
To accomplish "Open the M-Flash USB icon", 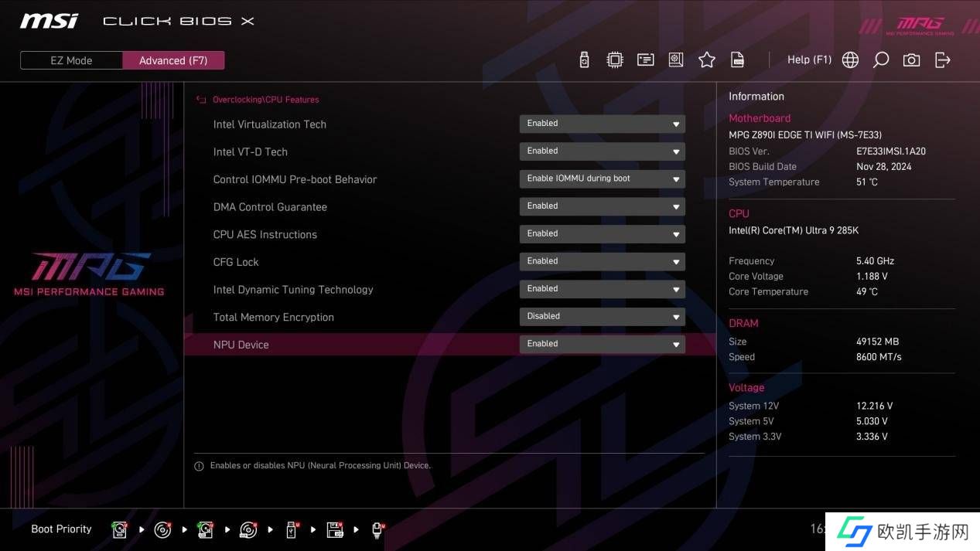I will [584, 60].
